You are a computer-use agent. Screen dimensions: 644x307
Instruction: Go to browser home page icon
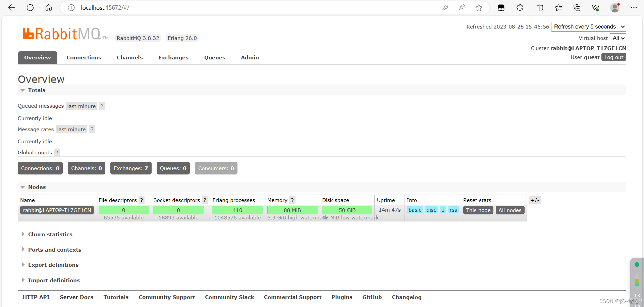tap(49, 7)
